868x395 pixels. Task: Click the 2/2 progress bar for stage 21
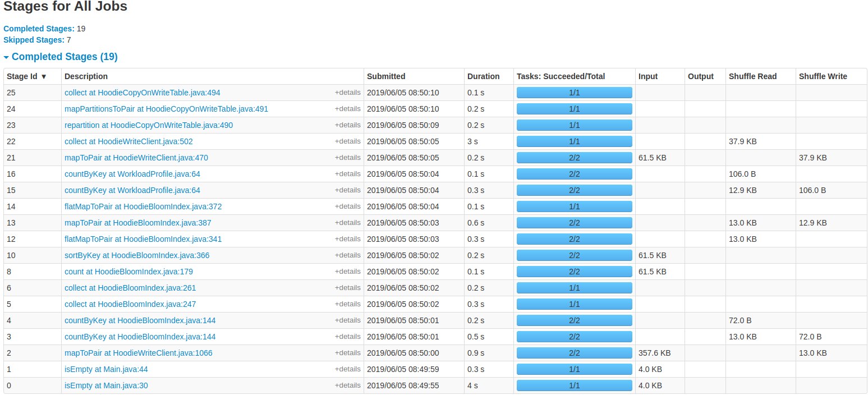(x=575, y=158)
